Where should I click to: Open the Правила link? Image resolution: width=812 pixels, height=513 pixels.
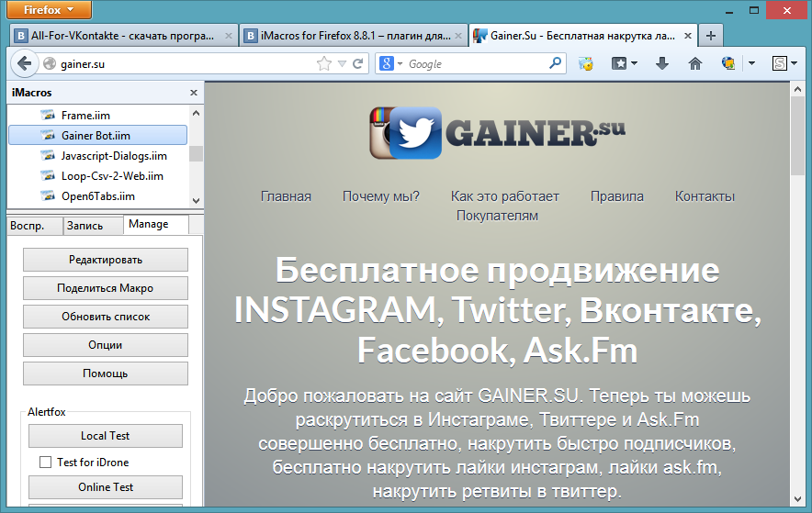(616, 196)
